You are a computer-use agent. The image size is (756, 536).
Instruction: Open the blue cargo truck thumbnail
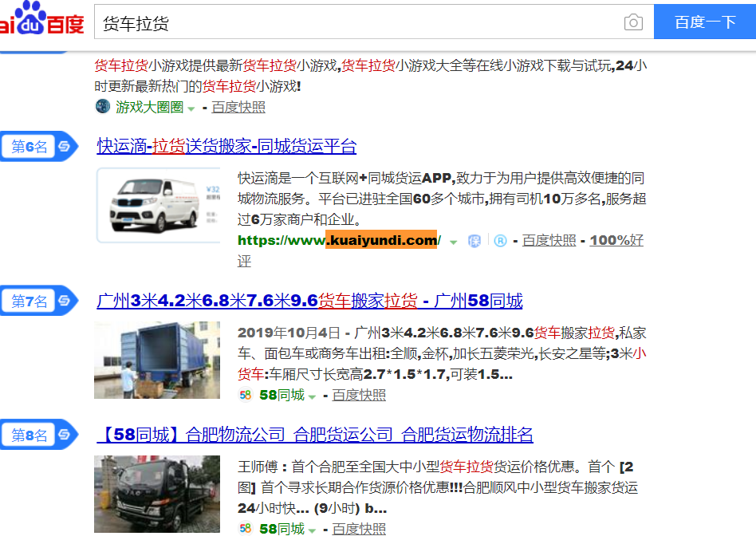[157, 360]
